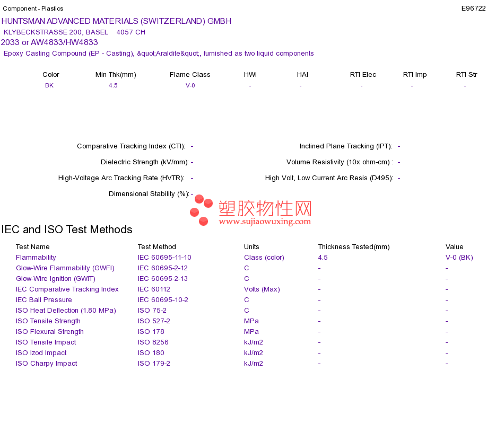The height and width of the screenshot is (424, 504).
Task: Click the 4.5 thickness tested value
Action: pyautogui.click(x=323, y=258)
